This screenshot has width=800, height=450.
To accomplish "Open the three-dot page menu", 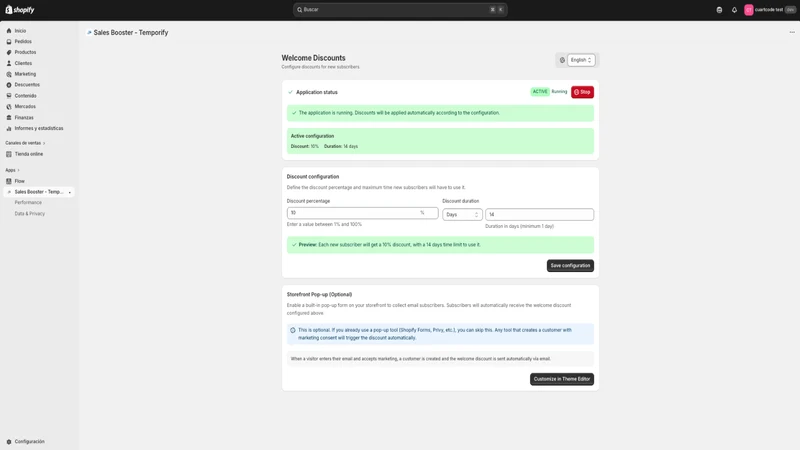I will pos(792,32).
